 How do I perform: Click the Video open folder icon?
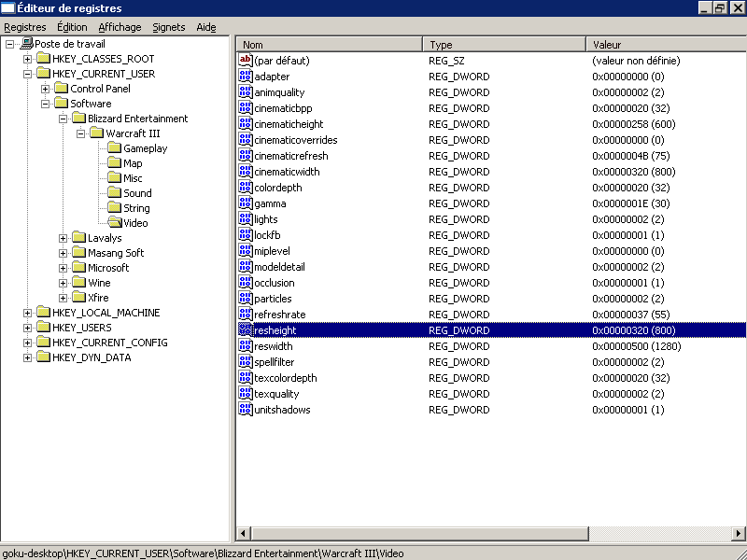(114, 223)
